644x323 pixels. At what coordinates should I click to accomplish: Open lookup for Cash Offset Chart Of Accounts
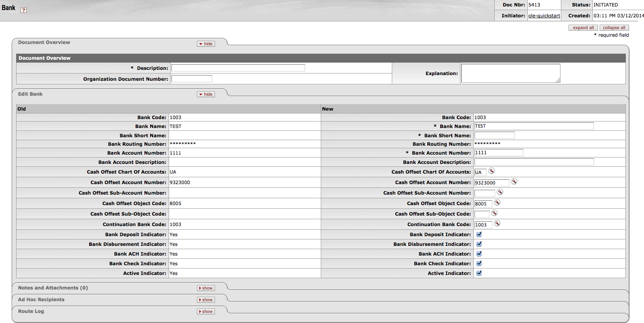(491, 171)
